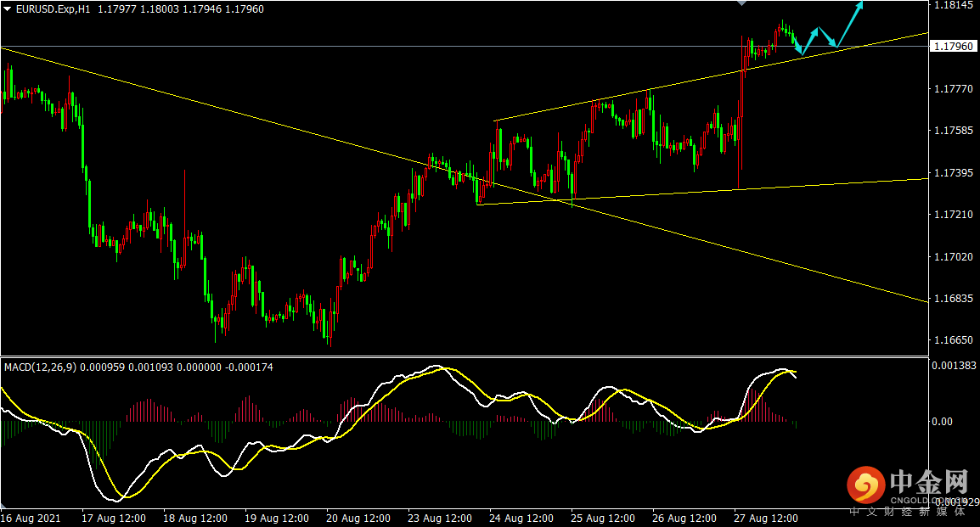This screenshot has width=980, height=527.
Task: Select the current price label 1.17960
Action: tap(953, 46)
